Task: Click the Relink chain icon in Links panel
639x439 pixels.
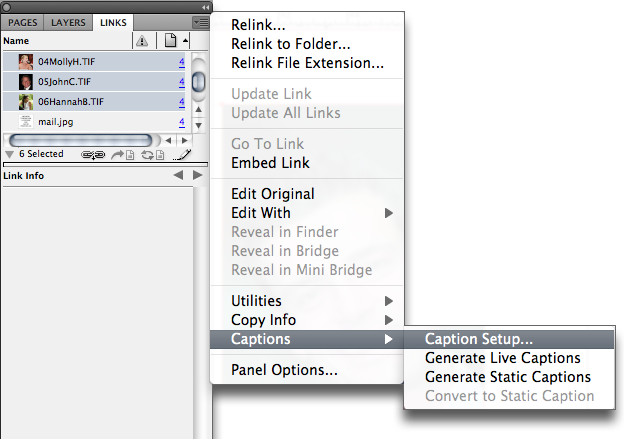Action: pos(93,154)
